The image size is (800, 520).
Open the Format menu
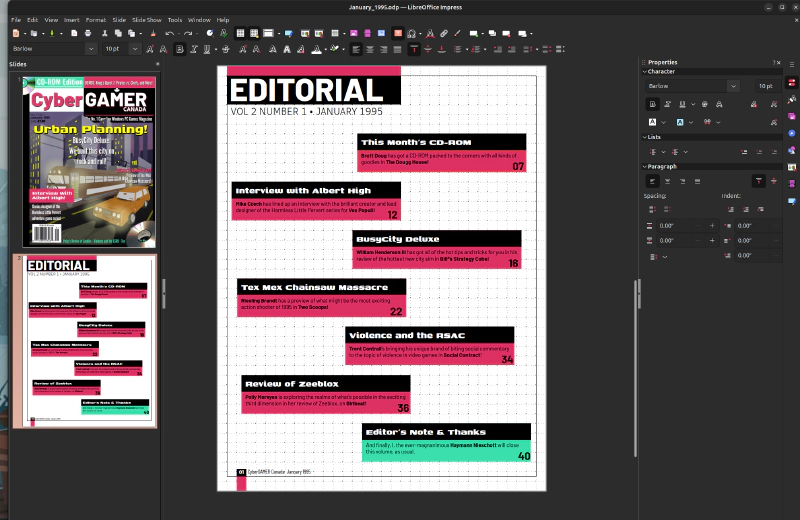tap(95, 19)
